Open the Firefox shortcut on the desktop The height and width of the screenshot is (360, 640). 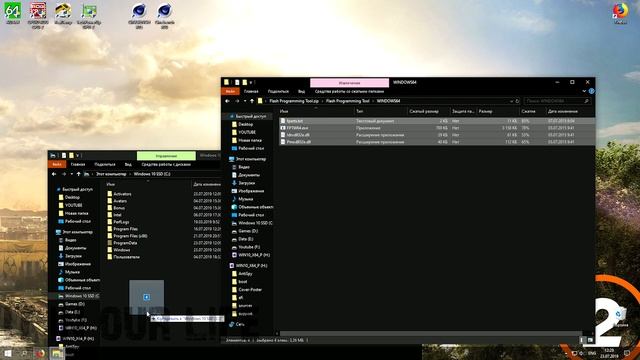pyautogui.click(x=620, y=13)
